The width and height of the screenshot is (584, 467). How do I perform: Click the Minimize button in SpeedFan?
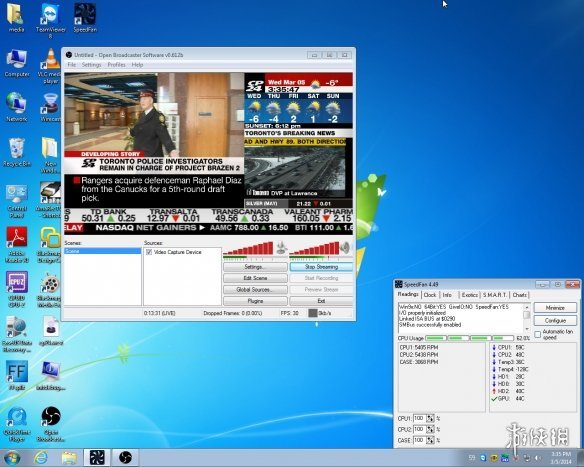[x=555, y=308]
